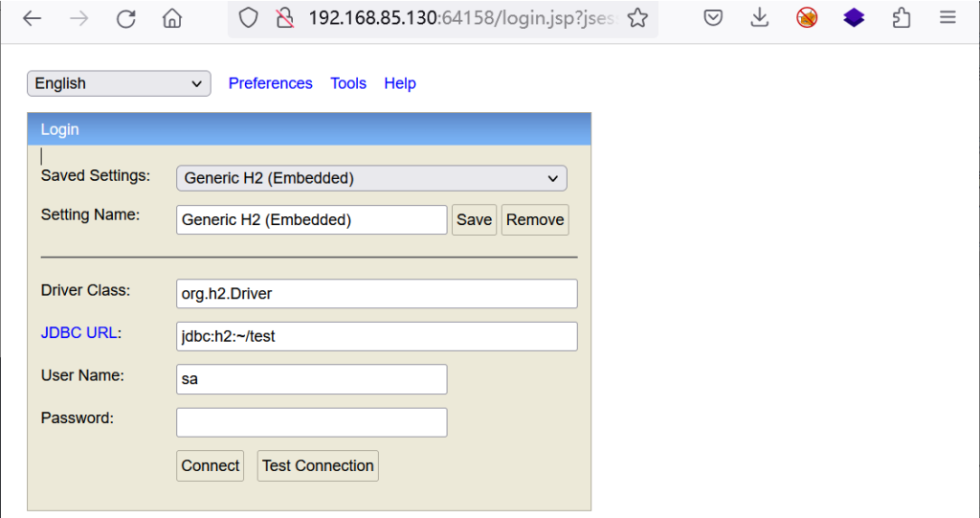The height and width of the screenshot is (518, 980).
Task: Click the Saved Settings label
Action: click(x=96, y=176)
